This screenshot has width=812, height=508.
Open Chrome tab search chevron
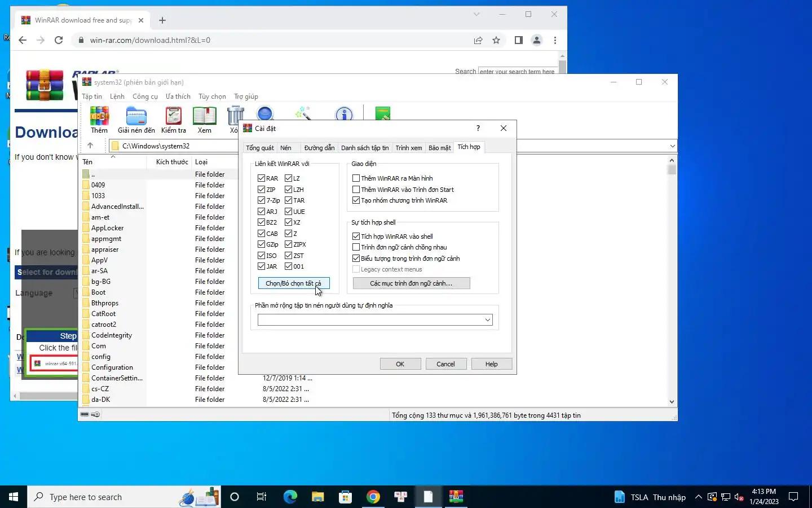[476, 14]
